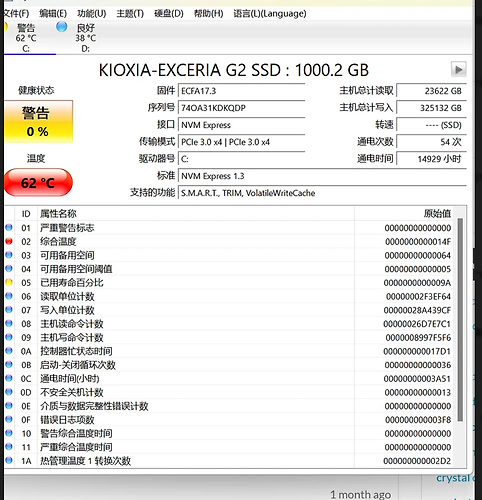
Task: Click blue status dot for 读取单位计数 row
Action: click(9, 296)
